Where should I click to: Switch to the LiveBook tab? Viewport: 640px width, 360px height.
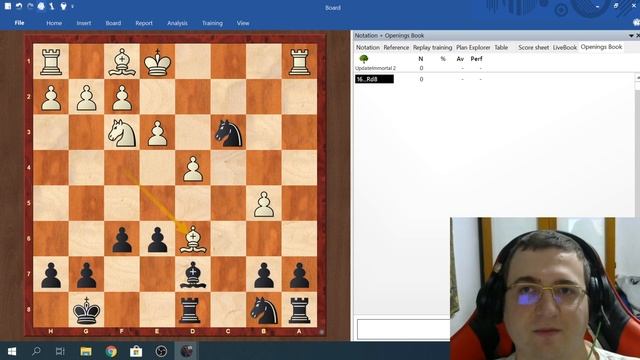pos(565,47)
